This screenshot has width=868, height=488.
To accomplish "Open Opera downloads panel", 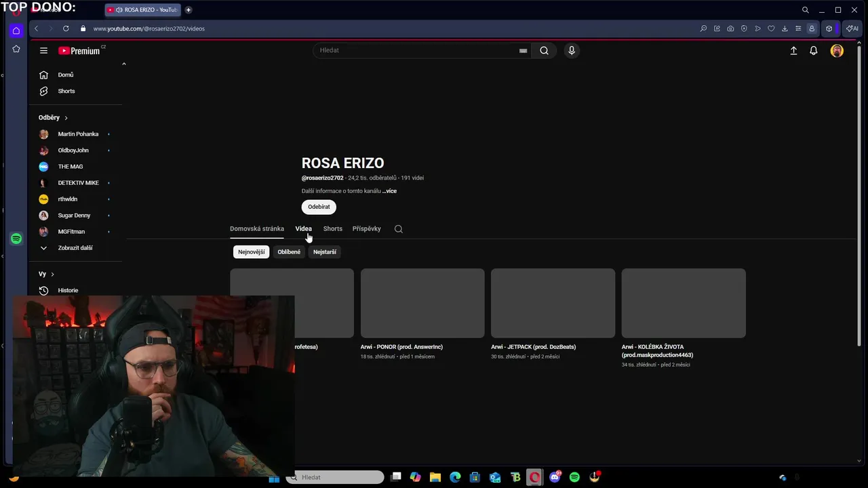I will tap(785, 28).
